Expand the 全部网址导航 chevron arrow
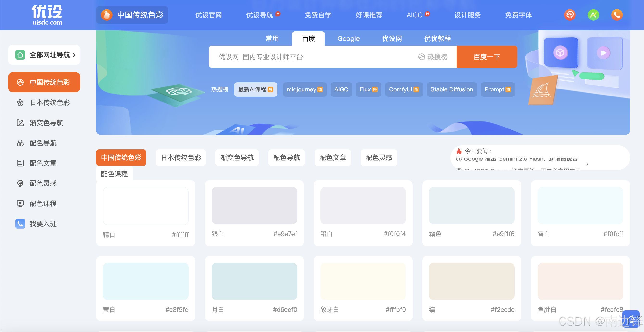This screenshot has width=644, height=332. [74, 55]
